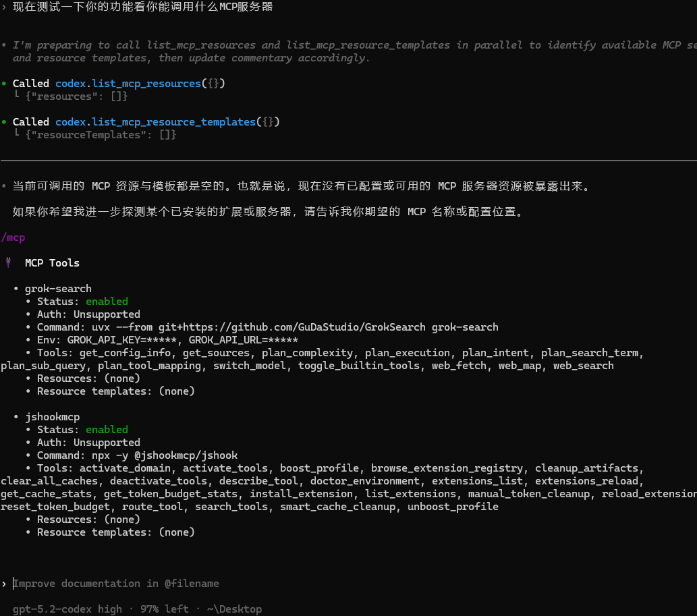Click jshookmcp Resources: (none) line
This screenshot has height=616, width=697.
(88, 520)
